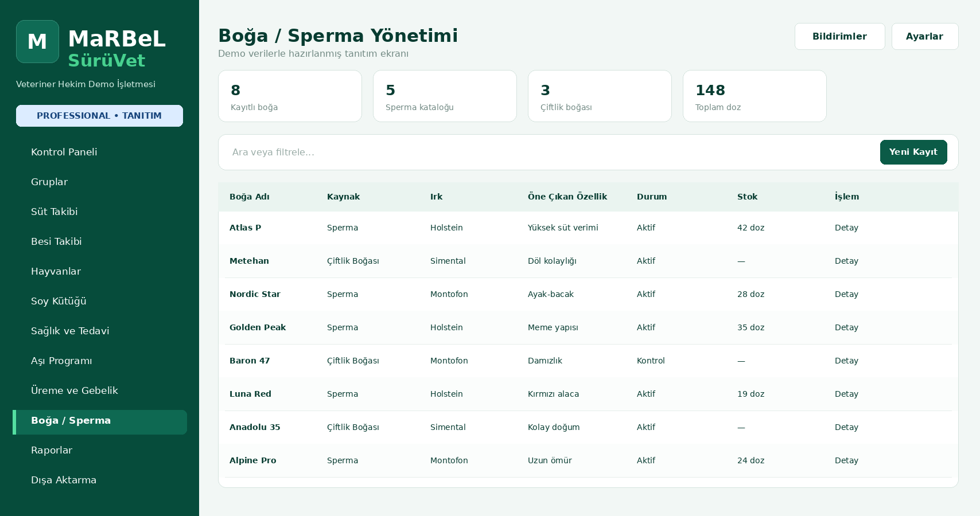Click the Çiftlik boğası stat card
Screen dimensions: 980x516
[x=600, y=96]
